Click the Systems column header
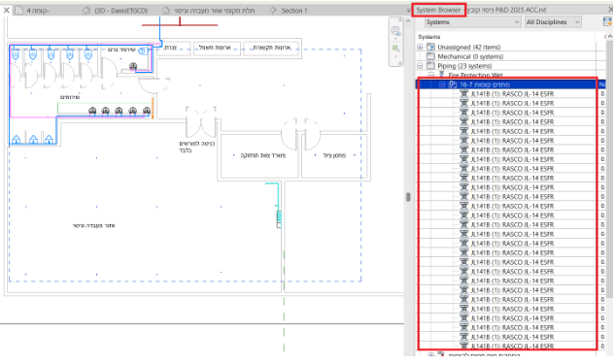The width and height of the screenshot is (616, 364). coord(429,37)
